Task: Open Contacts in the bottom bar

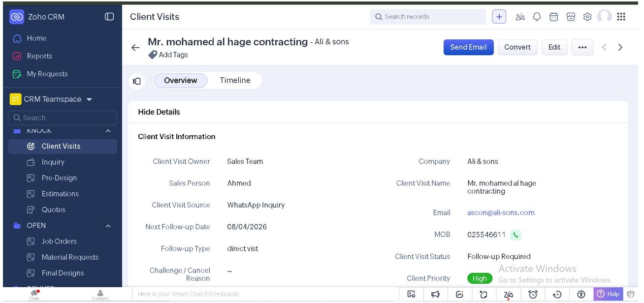Action: (x=100, y=295)
